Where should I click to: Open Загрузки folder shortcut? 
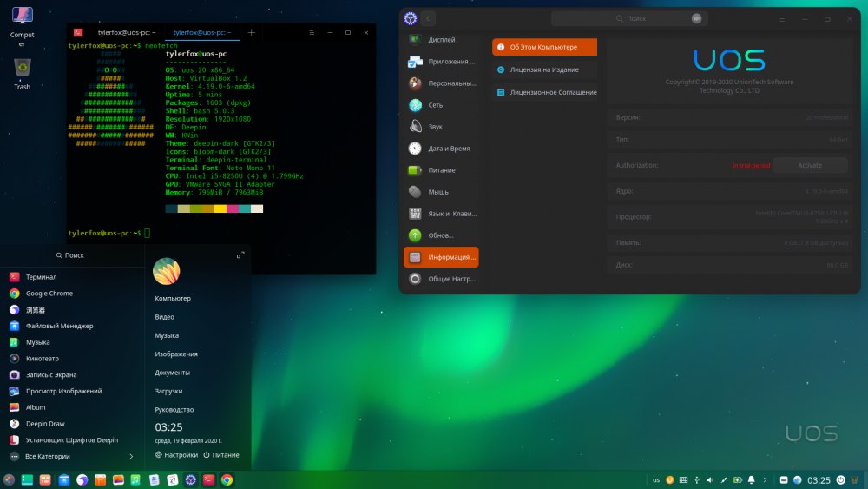click(x=168, y=391)
